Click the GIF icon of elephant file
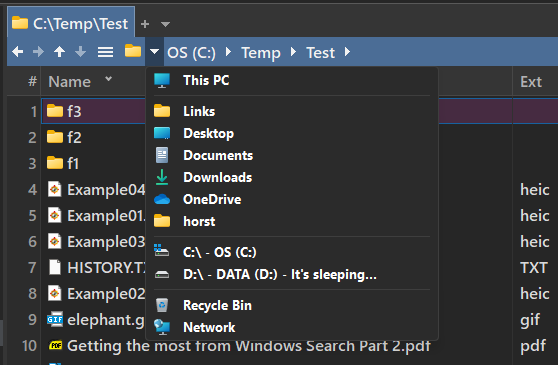558x365 pixels. [x=55, y=319]
